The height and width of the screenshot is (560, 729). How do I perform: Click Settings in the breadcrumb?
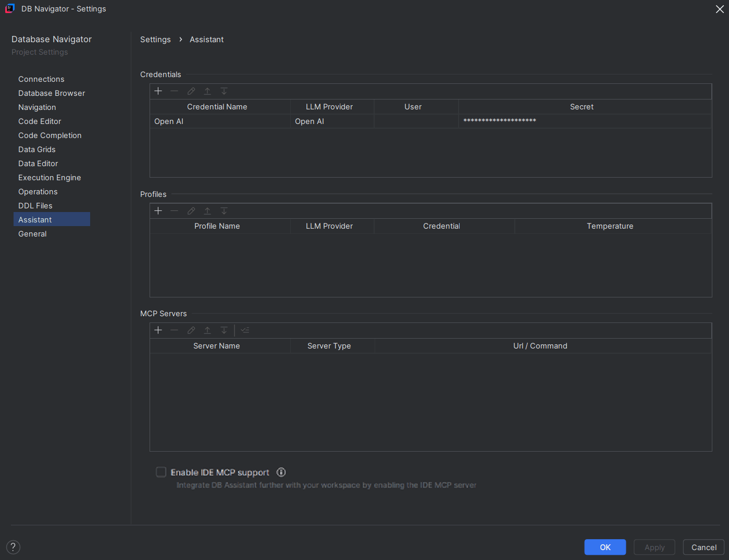click(x=155, y=40)
